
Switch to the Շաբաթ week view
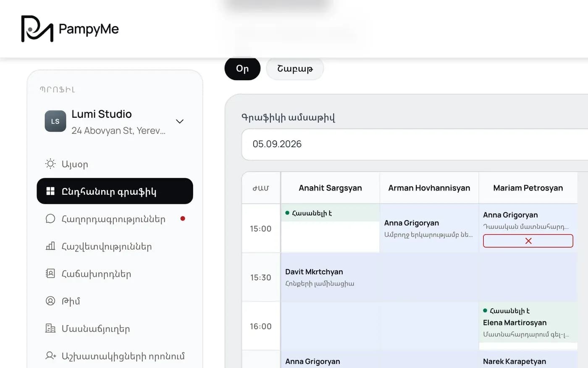(x=295, y=69)
